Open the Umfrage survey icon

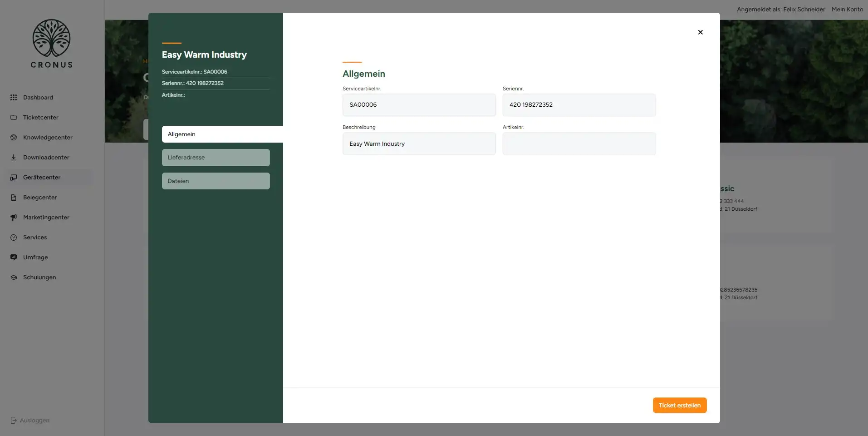pyautogui.click(x=14, y=257)
